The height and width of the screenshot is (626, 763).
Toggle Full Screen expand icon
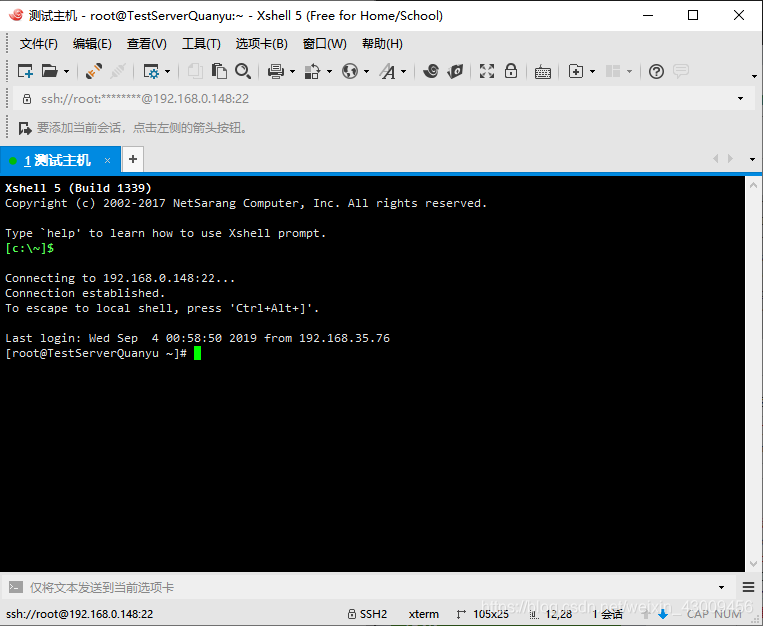(x=487, y=72)
